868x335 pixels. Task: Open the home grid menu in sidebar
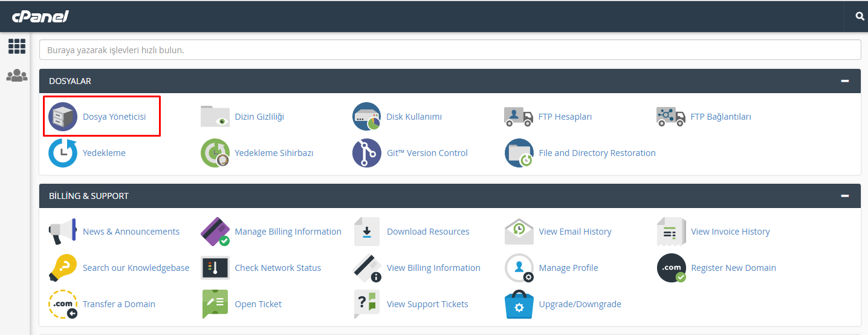(x=17, y=47)
